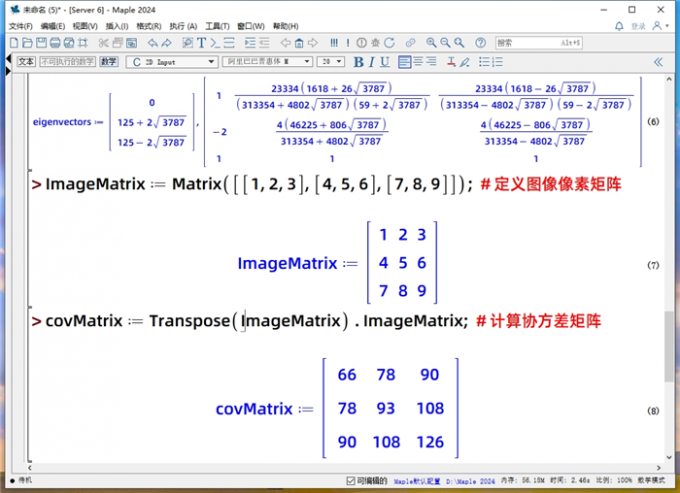This screenshot has height=493, width=680.
Task: Go forward with the right arrow icon
Action: click(313, 42)
